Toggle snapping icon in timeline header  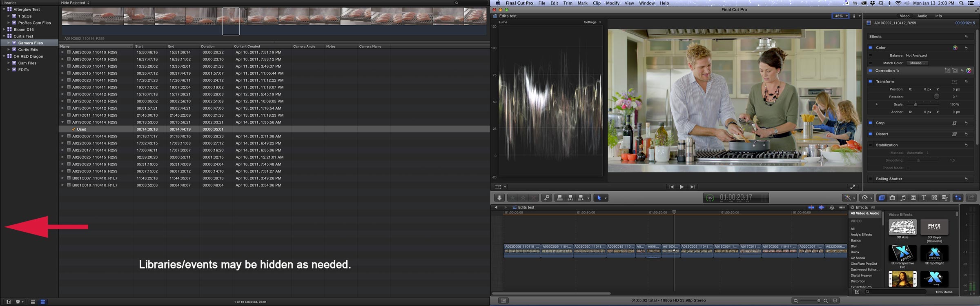click(842, 208)
